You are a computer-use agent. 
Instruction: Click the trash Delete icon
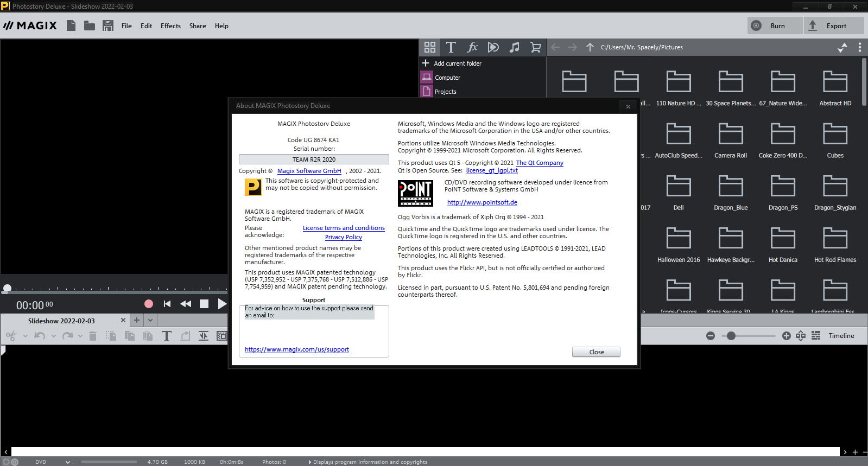[93, 336]
